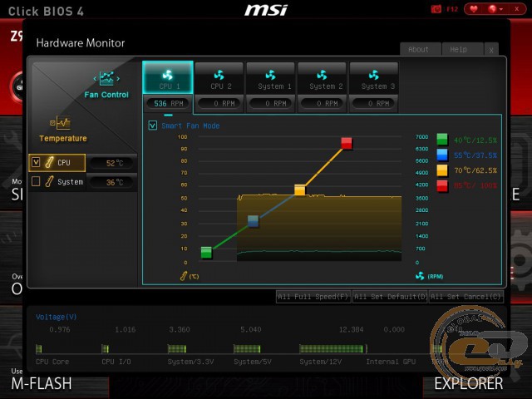Disable the Smart Fan Mode checkbox
Viewport: 532px width, 399px height.
click(153, 126)
